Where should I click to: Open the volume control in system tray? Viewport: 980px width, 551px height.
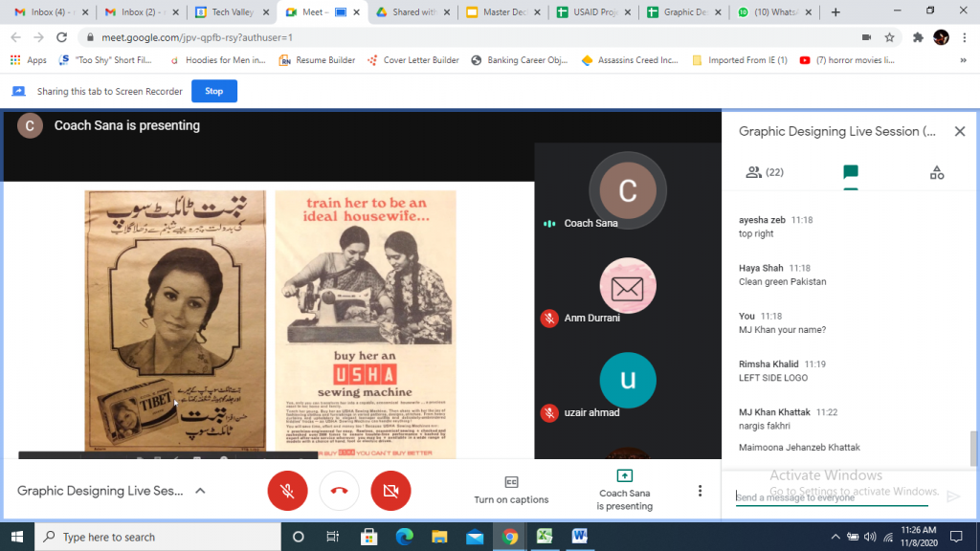click(870, 537)
